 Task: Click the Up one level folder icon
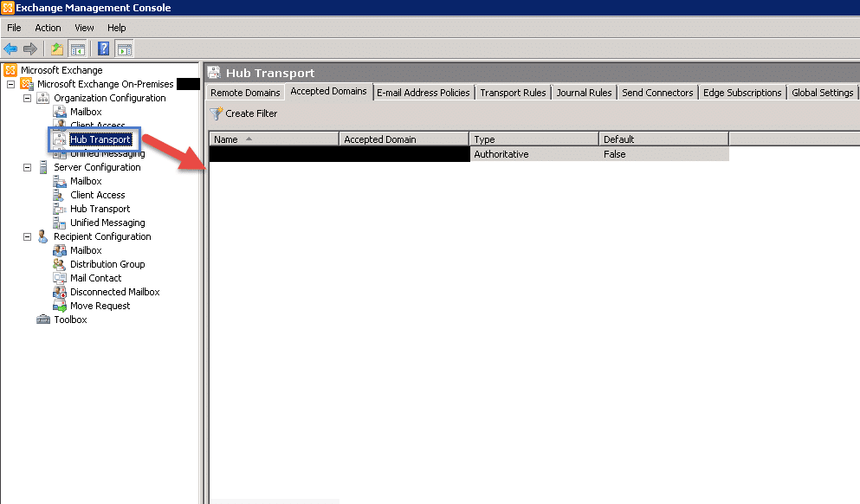pyautogui.click(x=57, y=49)
